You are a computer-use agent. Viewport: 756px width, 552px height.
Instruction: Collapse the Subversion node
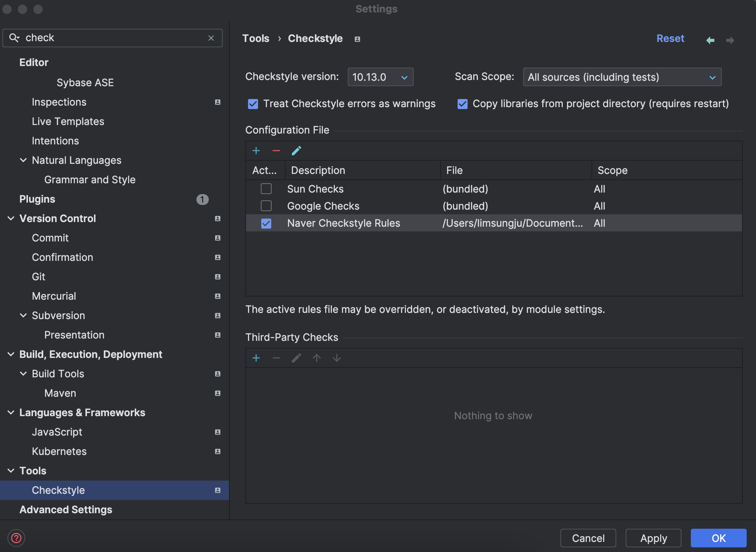point(23,315)
